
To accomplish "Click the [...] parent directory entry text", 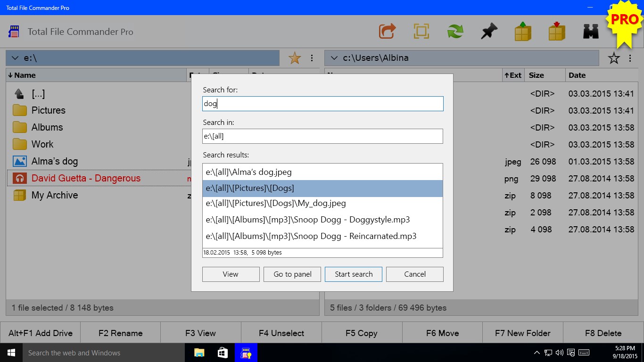I will click(x=38, y=94).
